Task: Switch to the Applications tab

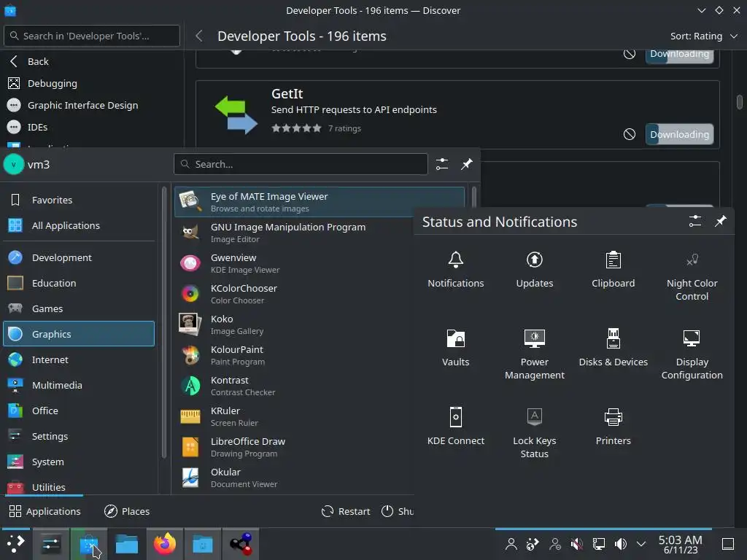Action: pos(44,511)
